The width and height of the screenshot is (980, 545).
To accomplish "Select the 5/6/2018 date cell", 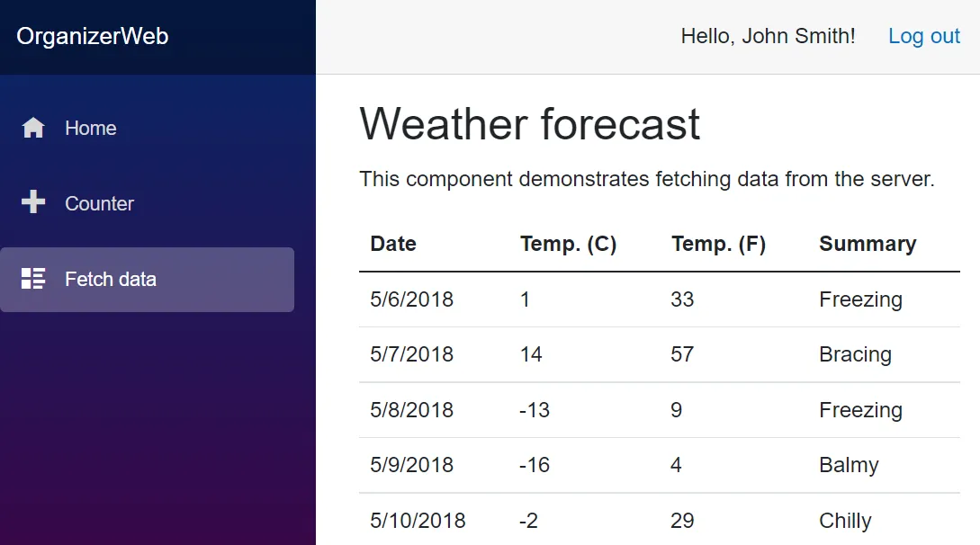I will coord(412,299).
